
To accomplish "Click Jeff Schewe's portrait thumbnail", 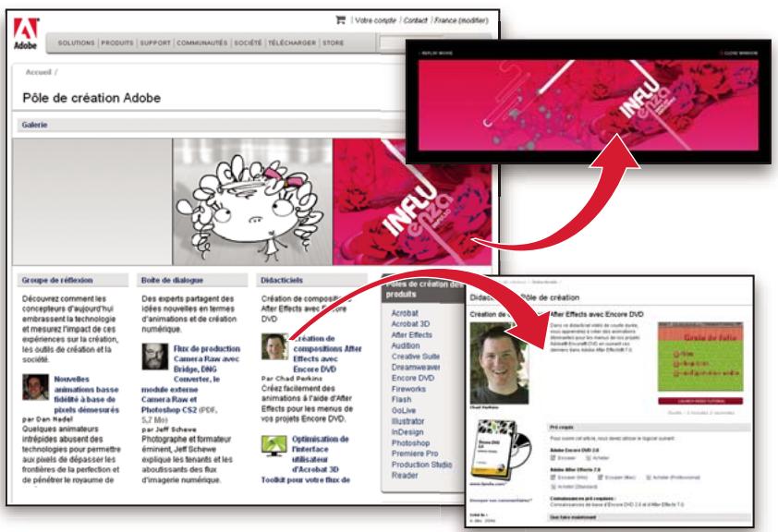I will click(155, 356).
